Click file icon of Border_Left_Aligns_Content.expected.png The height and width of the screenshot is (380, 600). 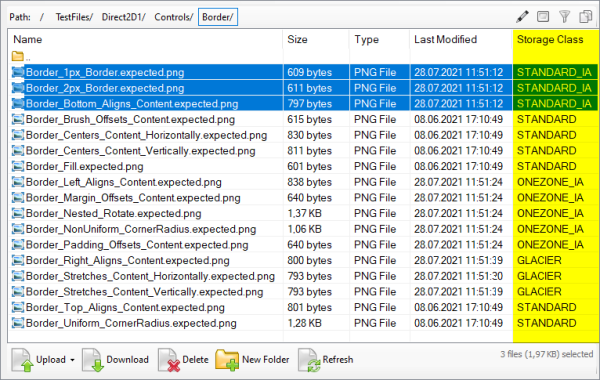18,182
